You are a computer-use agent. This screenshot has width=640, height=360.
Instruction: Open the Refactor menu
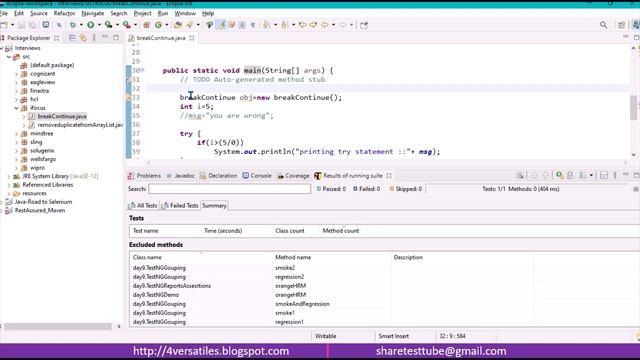point(64,13)
